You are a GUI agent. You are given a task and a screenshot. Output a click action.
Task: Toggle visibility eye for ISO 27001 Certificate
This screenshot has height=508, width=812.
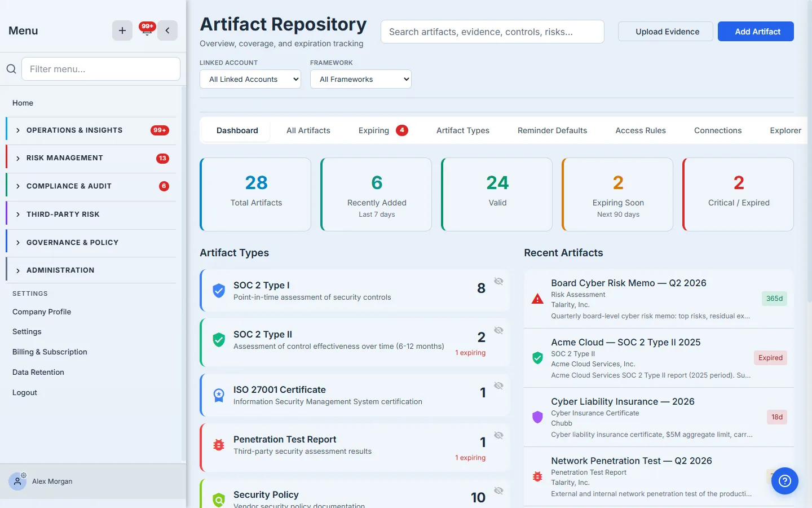coord(498,386)
